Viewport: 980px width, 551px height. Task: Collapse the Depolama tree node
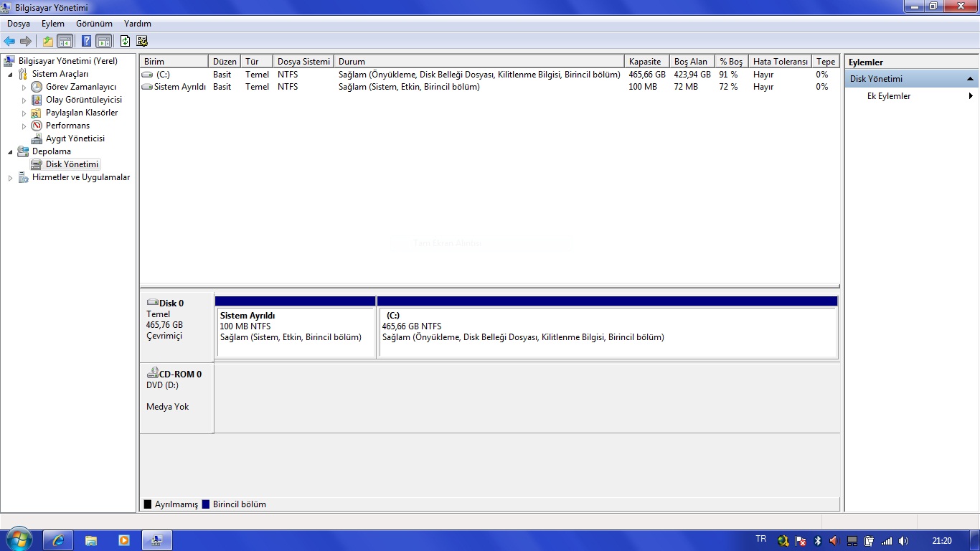point(10,151)
